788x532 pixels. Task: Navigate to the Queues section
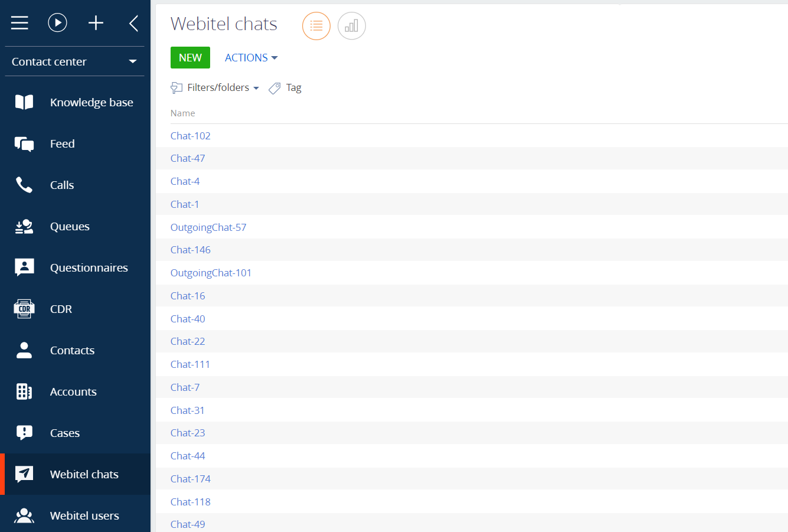(70, 226)
